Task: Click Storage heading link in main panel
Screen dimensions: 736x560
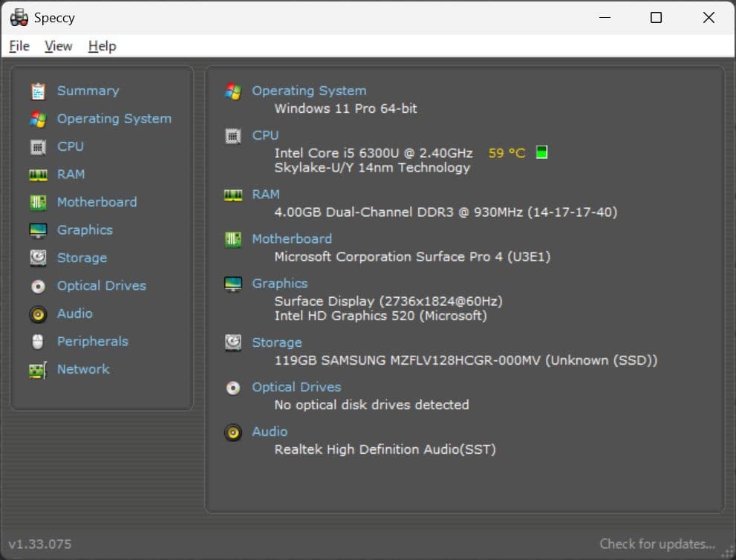Action: (277, 342)
